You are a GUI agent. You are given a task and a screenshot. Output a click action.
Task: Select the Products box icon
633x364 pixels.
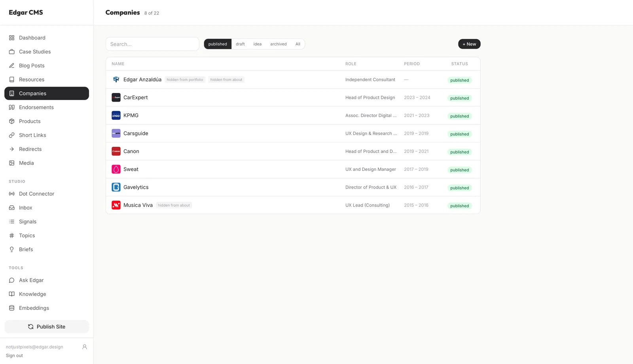coord(12,121)
